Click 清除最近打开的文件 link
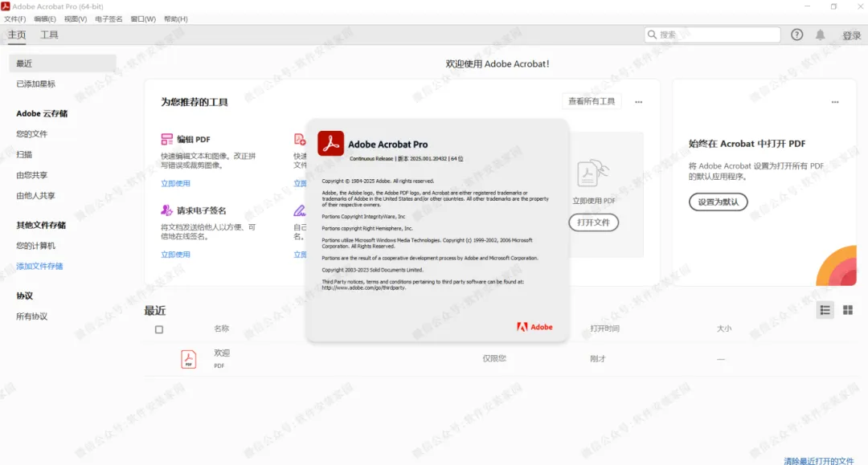 (x=819, y=460)
